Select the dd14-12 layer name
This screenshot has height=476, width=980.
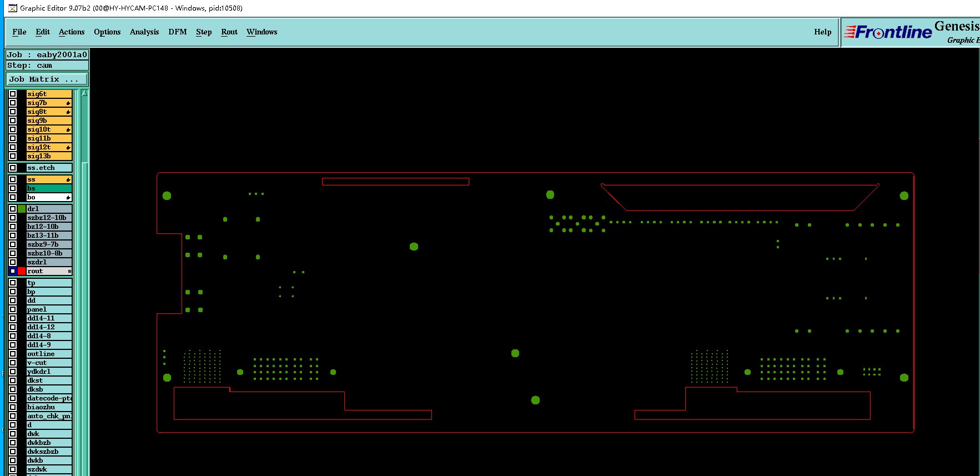click(49, 327)
